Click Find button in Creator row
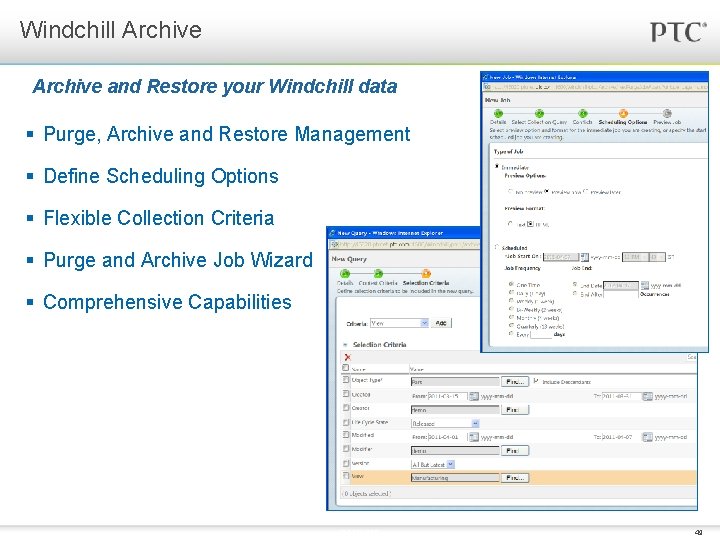 515,409
